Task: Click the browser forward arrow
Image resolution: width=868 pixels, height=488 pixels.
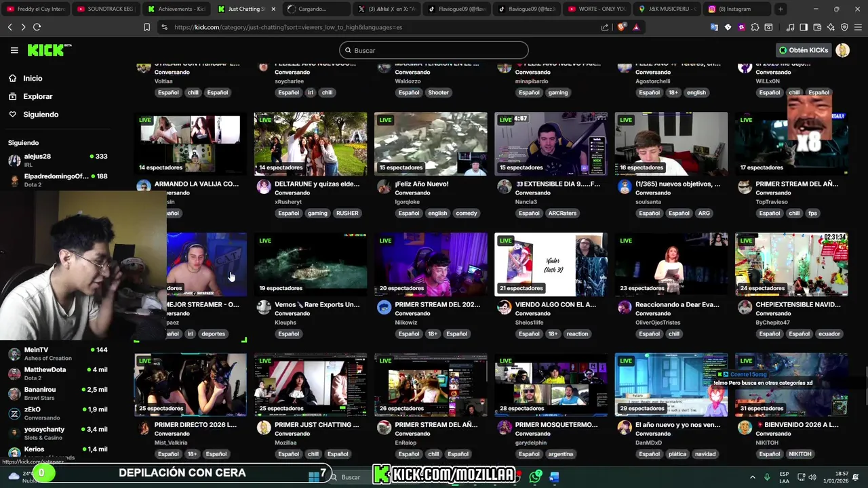Action: pyautogui.click(x=23, y=27)
